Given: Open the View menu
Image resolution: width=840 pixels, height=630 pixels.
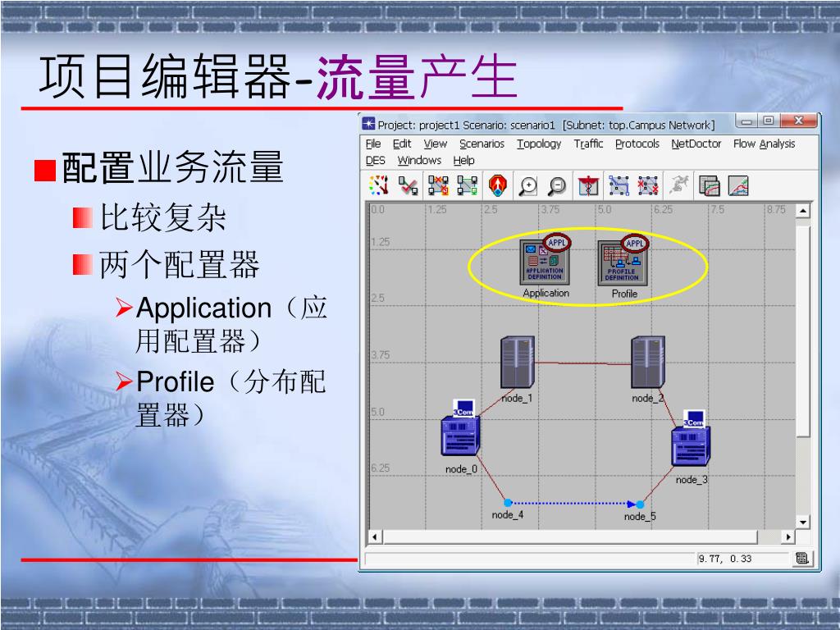Looking at the screenshot, I should click(x=435, y=144).
